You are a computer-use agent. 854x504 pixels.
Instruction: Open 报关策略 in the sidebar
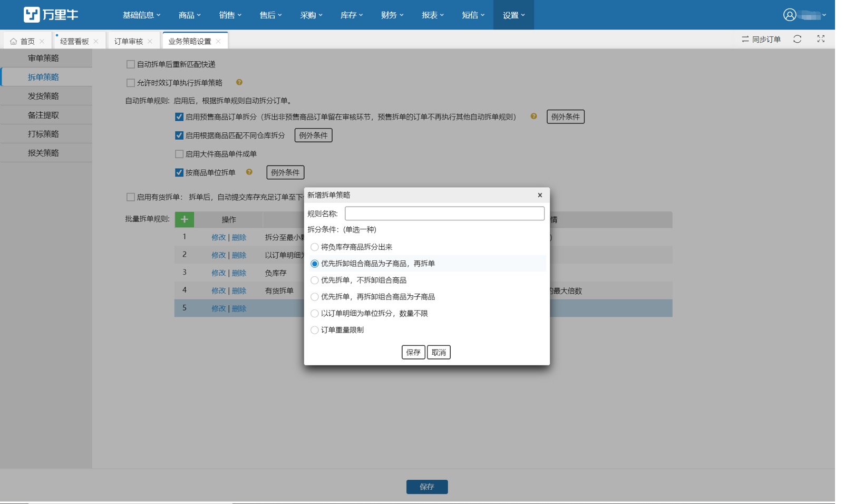click(46, 153)
